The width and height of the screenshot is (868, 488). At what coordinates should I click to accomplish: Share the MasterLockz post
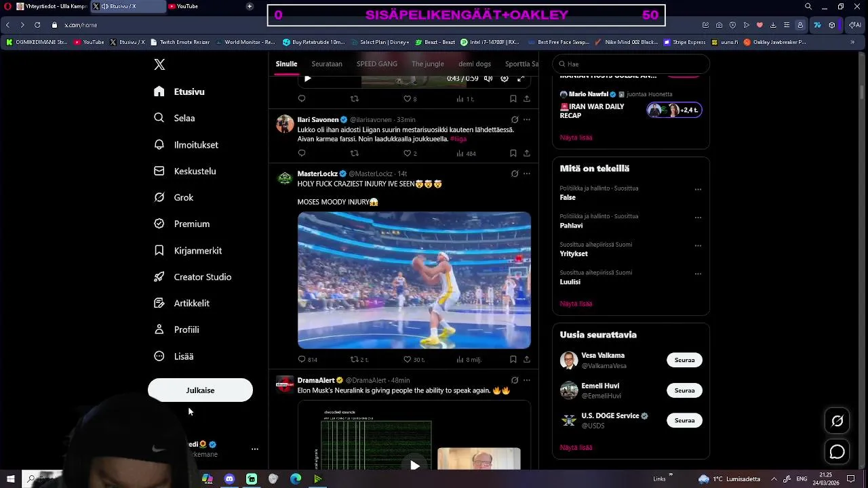[527, 359]
